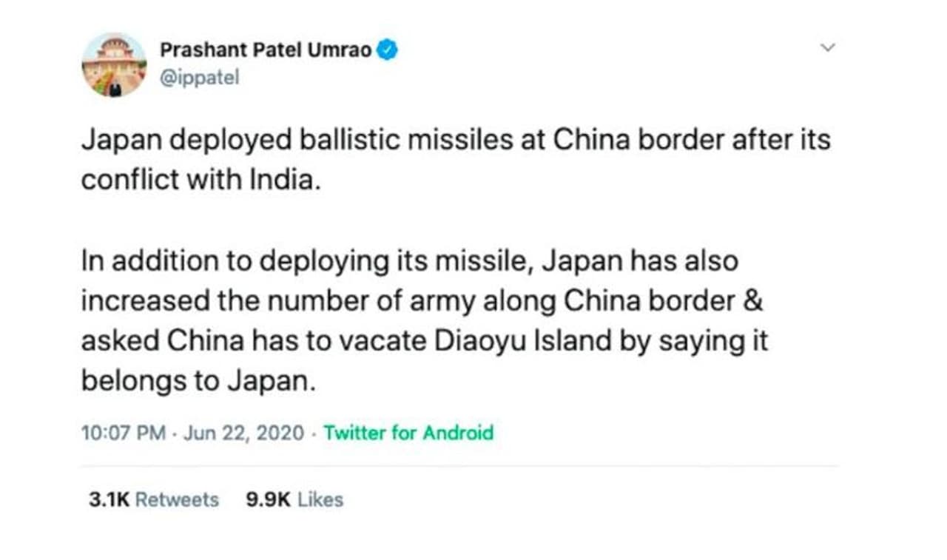Click "In addition" starting the second paragraph

click(136, 262)
